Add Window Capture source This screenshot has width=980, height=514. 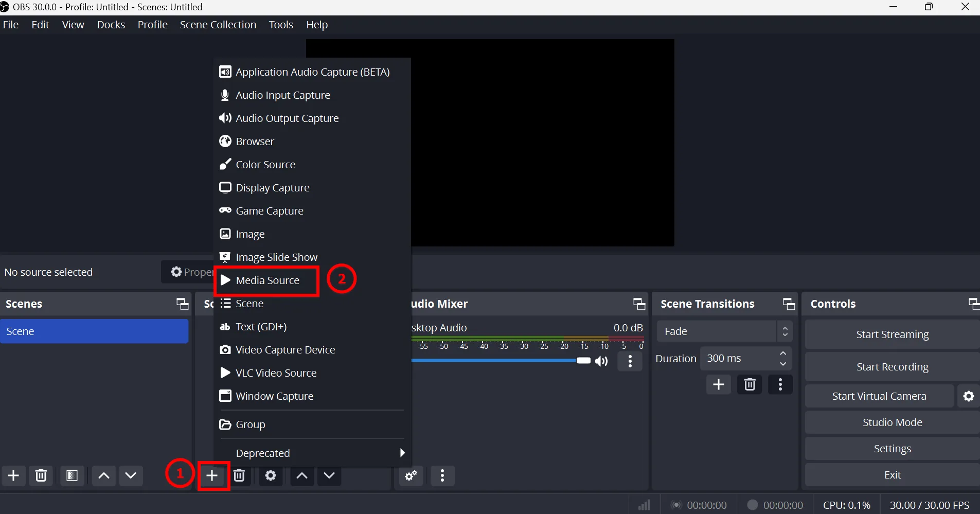point(312,396)
